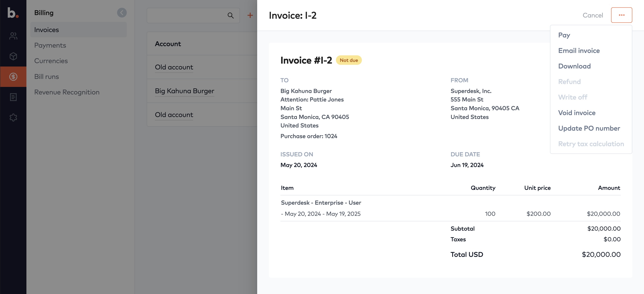Select Download from the actions menu
The width and height of the screenshot is (644, 294).
[x=574, y=66]
